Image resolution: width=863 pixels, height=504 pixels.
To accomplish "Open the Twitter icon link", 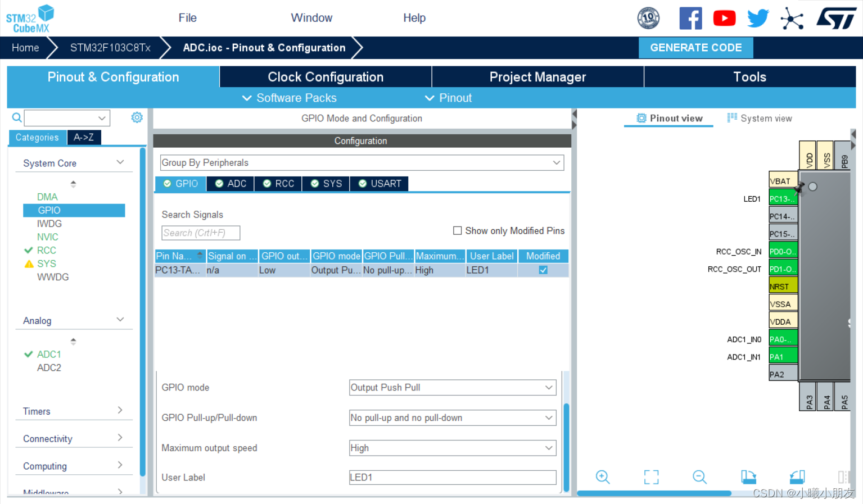I will pos(758,18).
